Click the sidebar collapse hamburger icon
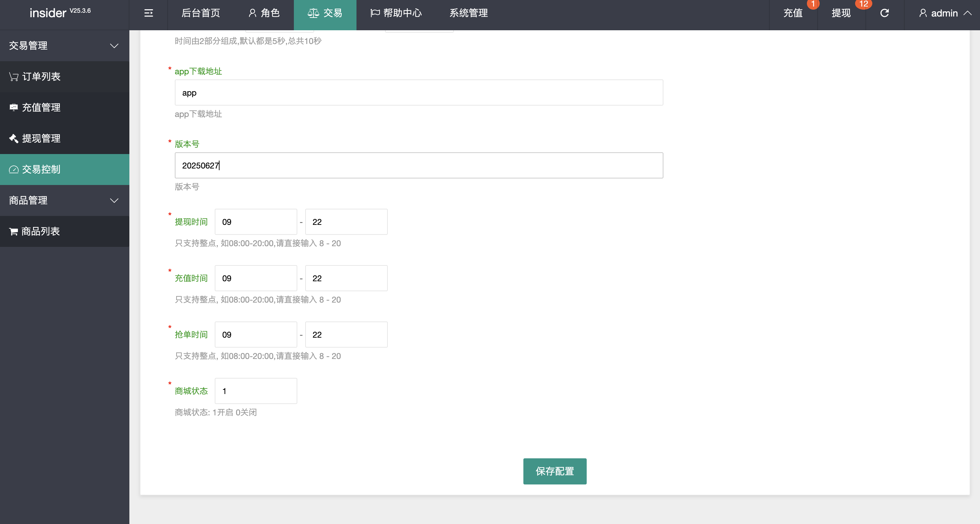The image size is (980, 524). [148, 13]
